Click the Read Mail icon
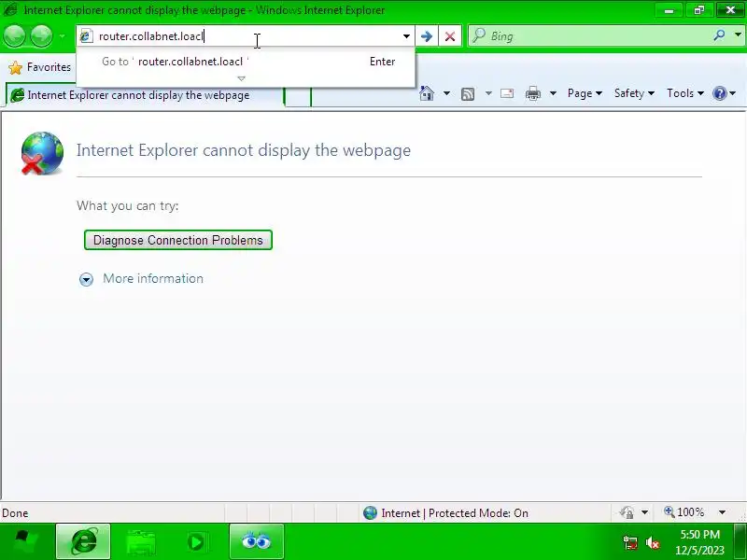The width and height of the screenshot is (747, 560). click(507, 93)
